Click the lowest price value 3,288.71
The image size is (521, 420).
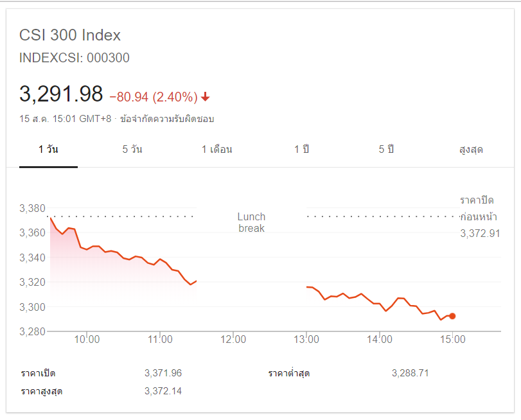[x=410, y=372]
